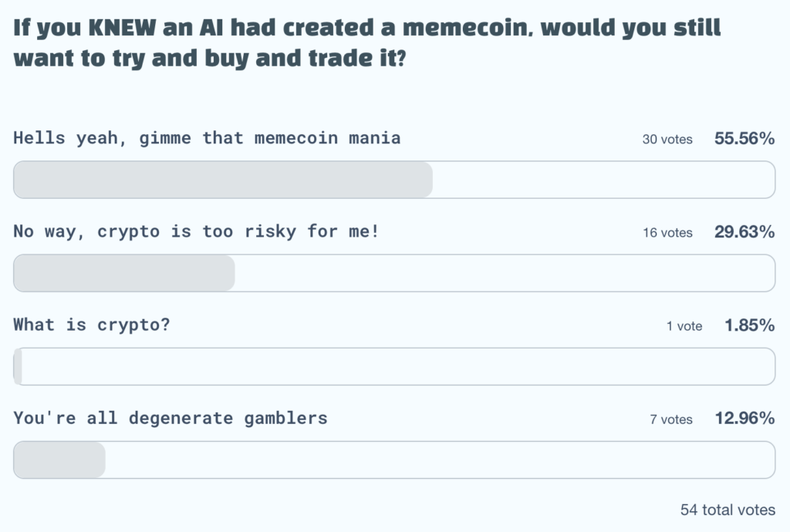Choose "No way, crypto is too risky" answer

(196, 232)
